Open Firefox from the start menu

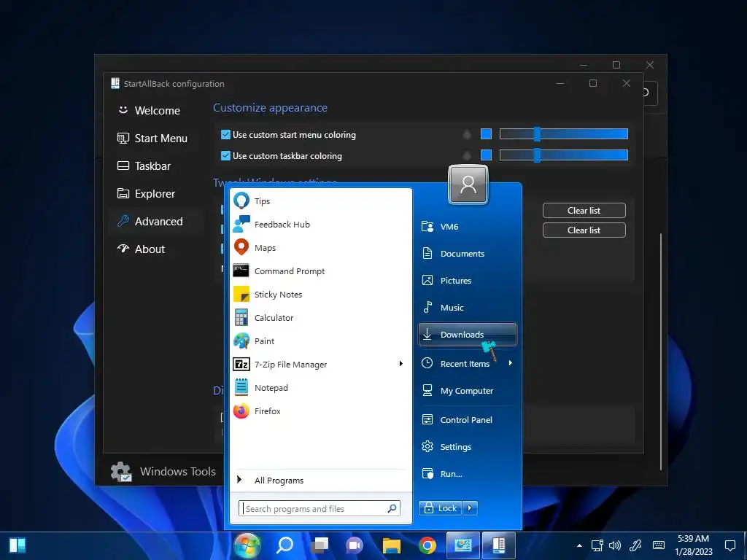(x=267, y=411)
